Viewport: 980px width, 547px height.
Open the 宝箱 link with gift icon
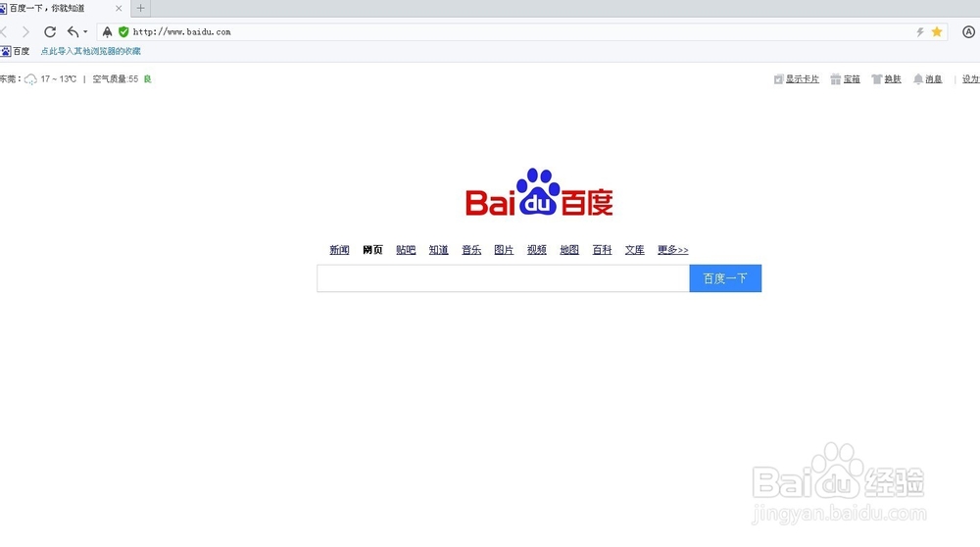click(x=845, y=79)
